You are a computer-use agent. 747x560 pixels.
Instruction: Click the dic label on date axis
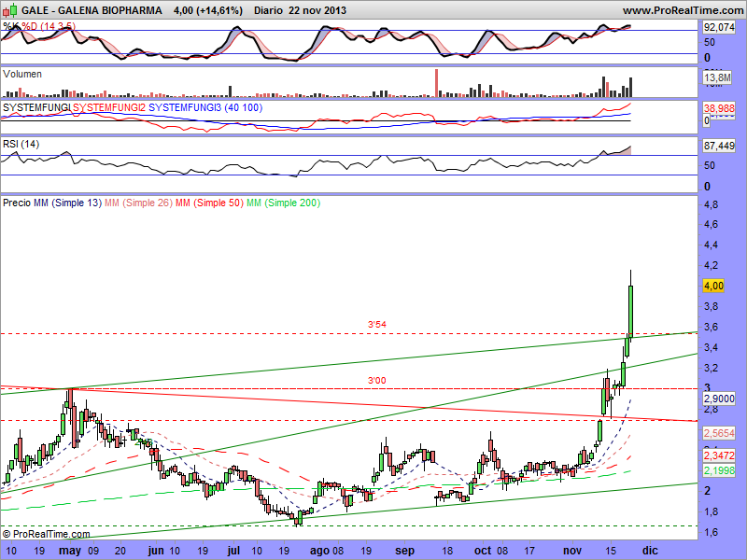pos(650,551)
